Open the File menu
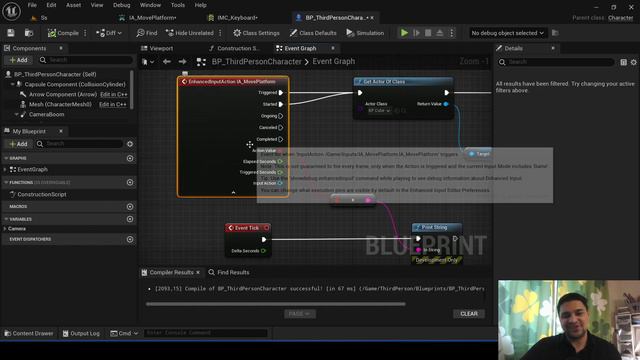The height and width of the screenshot is (360, 640). pyautogui.click(x=32, y=5)
